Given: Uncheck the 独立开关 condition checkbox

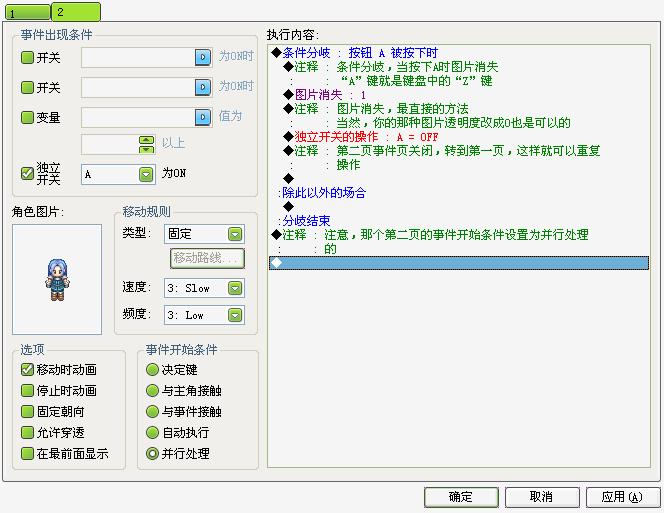Looking at the screenshot, I should click(27, 173).
